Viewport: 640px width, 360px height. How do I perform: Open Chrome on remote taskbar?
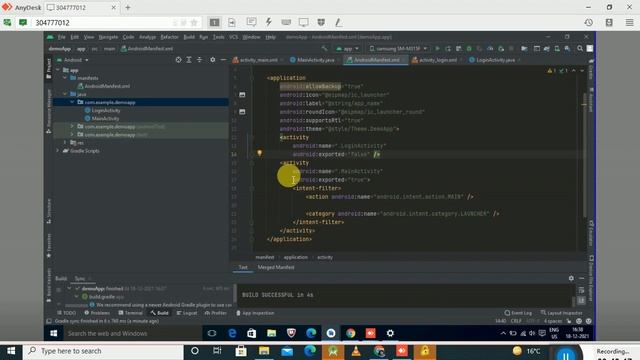pyautogui.click(x=351, y=333)
